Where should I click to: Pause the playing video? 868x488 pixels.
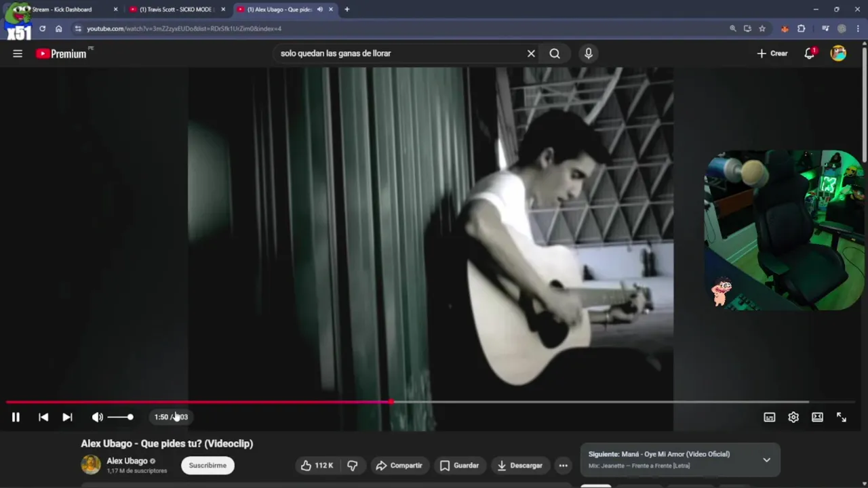(x=16, y=418)
